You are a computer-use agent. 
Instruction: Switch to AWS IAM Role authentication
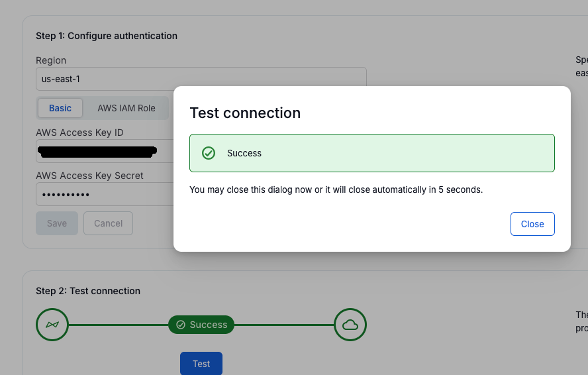click(126, 108)
